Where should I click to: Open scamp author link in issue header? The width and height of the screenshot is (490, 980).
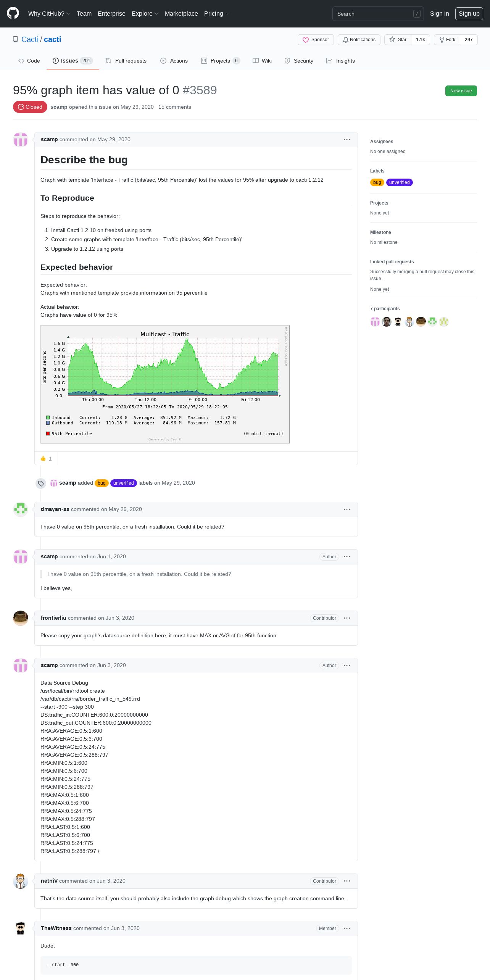(x=59, y=107)
